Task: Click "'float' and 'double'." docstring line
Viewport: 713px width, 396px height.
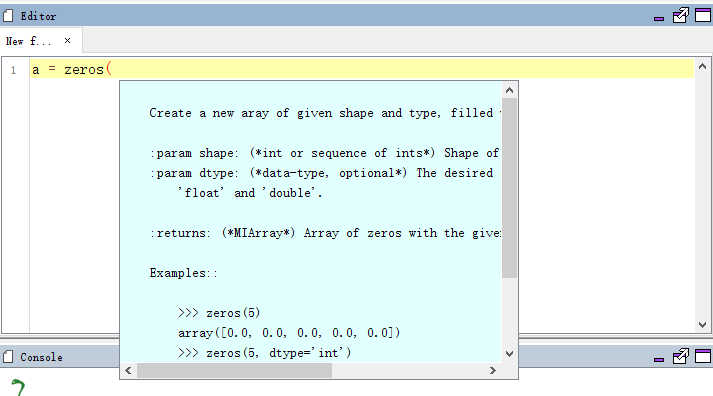Action: 250,193
